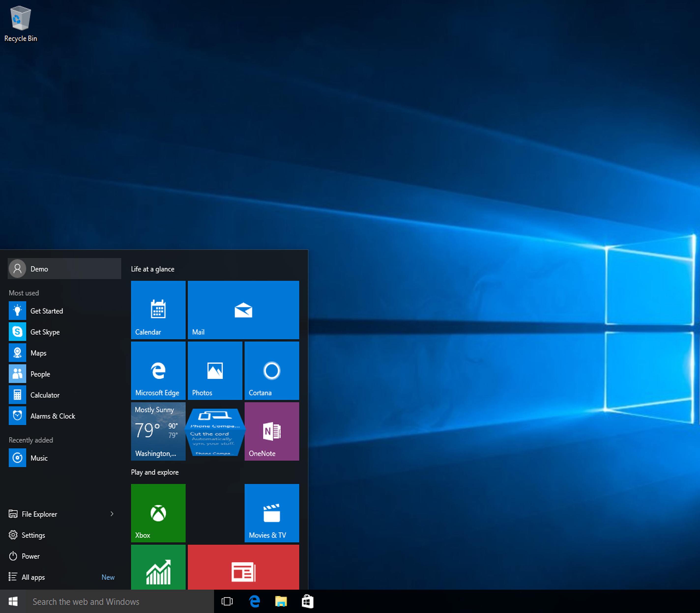Screen dimensions: 700x613
Task: Open Alarms & Clock app
Action: coord(64,416)
